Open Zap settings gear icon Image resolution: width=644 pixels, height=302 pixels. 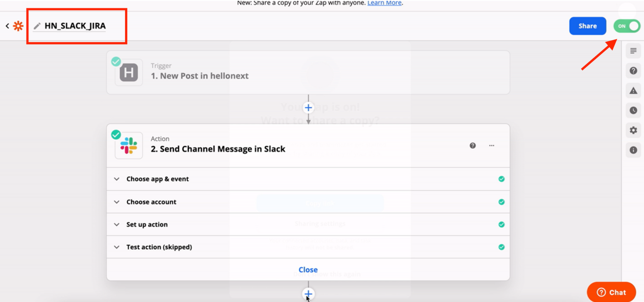point(633,130)
